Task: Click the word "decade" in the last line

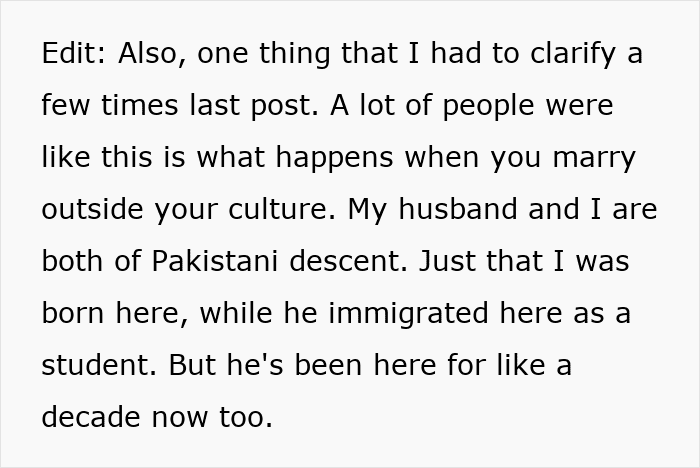Action: point(92,418)
